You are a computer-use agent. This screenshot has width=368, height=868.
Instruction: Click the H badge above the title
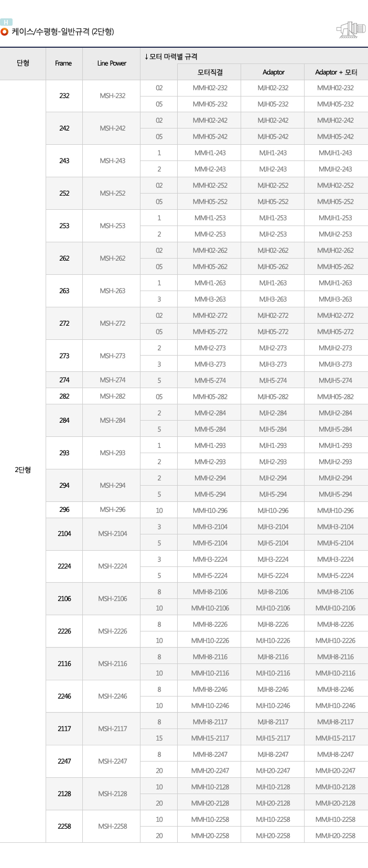pyautogui.click(x=6, y=22)
